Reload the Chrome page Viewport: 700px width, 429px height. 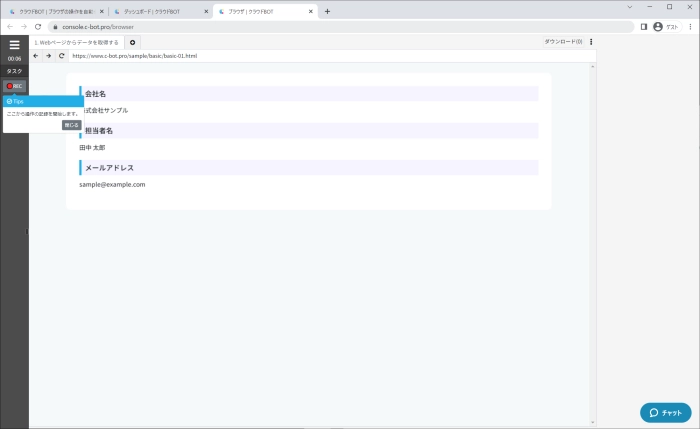coord(38,27)
